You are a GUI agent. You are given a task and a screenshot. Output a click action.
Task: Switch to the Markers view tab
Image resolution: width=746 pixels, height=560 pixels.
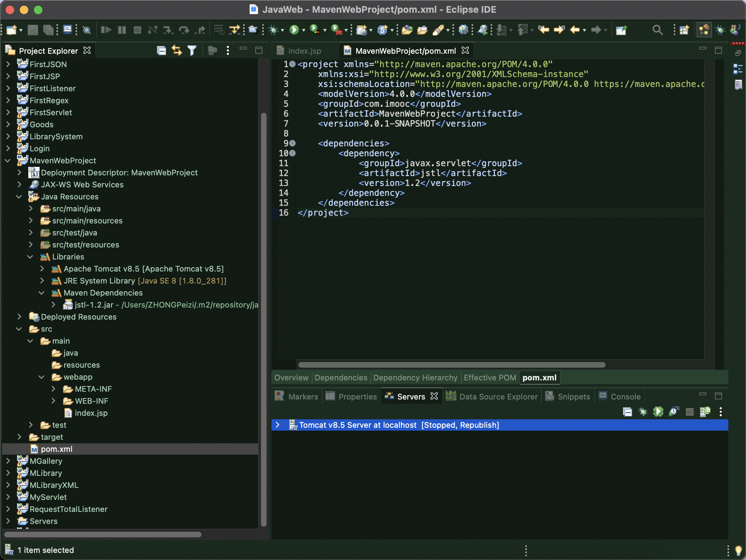[297, 397]
